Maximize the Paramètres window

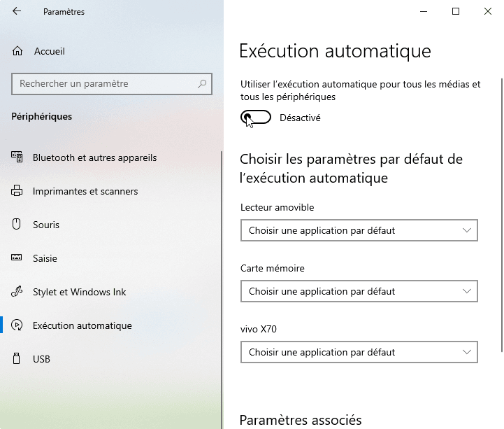tap(456, 12)
